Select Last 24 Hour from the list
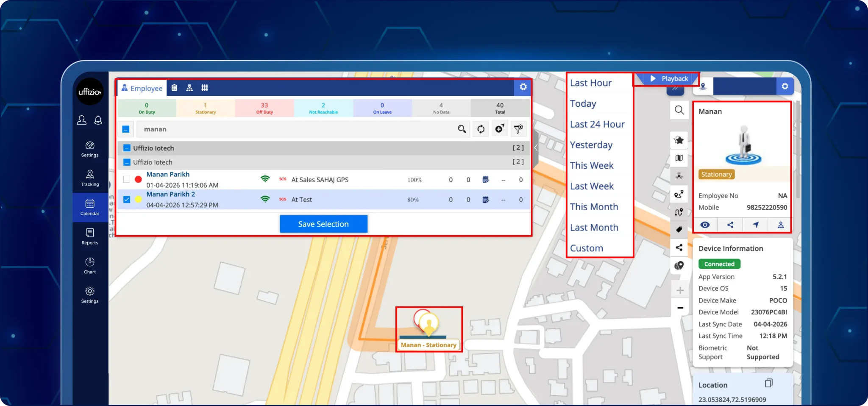Viewport: 868px width, 406px height. (597, 124)
